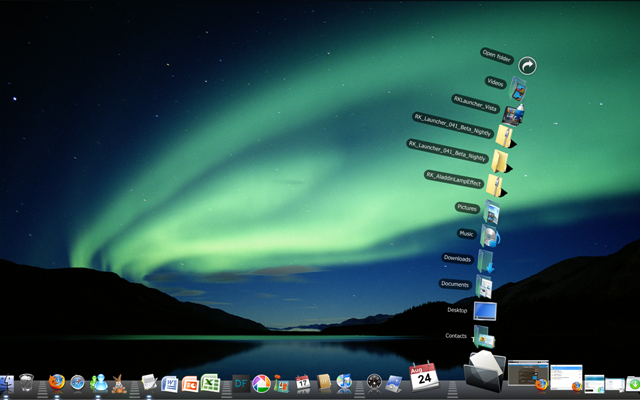Open Microsoft Word from the dock
The height and width of the screenshot is (400, 640).
click(x=169, y=384)
